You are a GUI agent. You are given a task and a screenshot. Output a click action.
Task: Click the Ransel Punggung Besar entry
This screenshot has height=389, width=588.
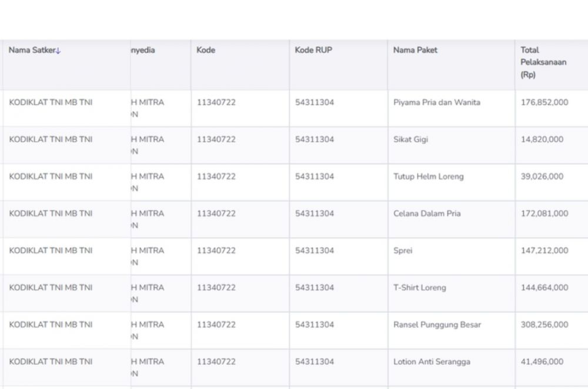pyautogui.click(x=437, y=325)
